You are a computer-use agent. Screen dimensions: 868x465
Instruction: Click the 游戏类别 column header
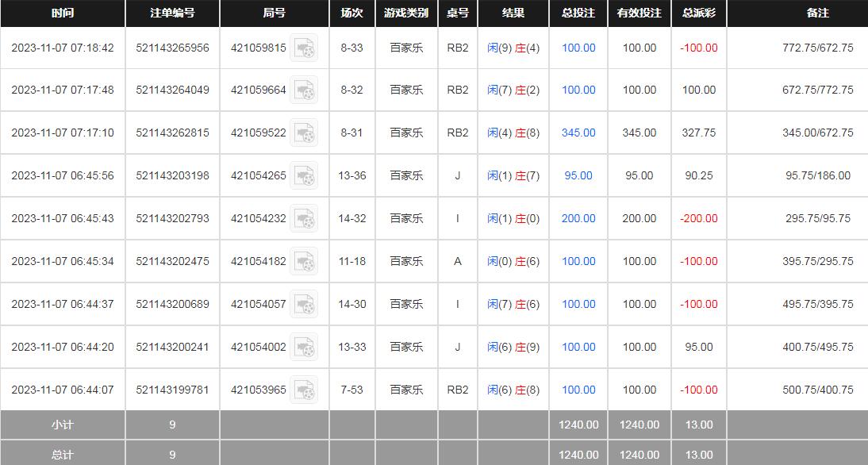(x=406, y=13)
